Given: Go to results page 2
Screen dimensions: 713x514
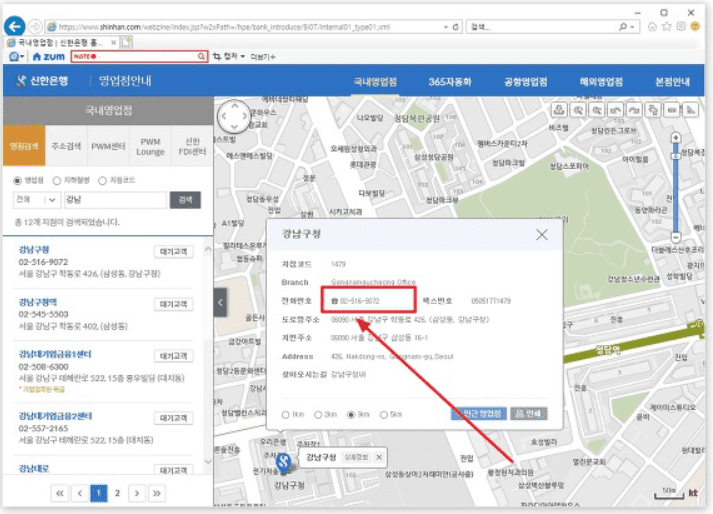Looking at the screenshot, I should click(117, 493).
